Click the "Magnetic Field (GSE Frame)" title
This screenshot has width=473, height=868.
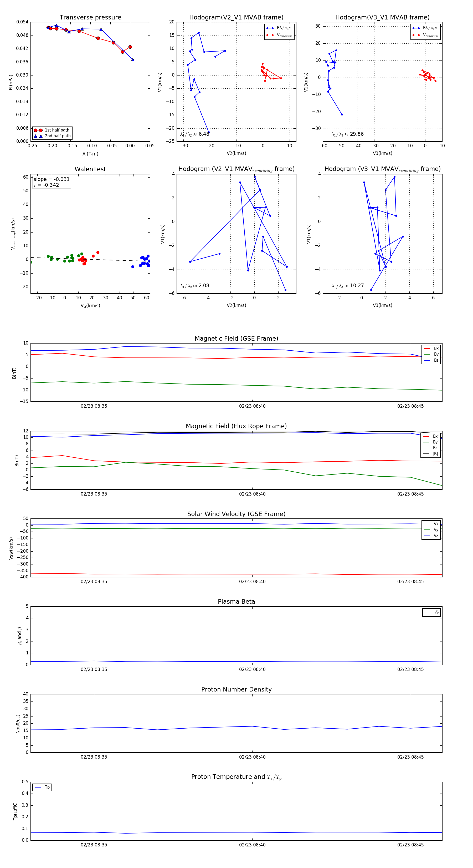tap(236, 338)
